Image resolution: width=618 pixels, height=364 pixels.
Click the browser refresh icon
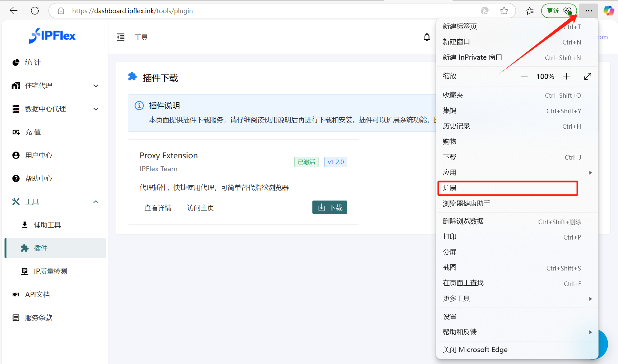[x=35, y=11]
